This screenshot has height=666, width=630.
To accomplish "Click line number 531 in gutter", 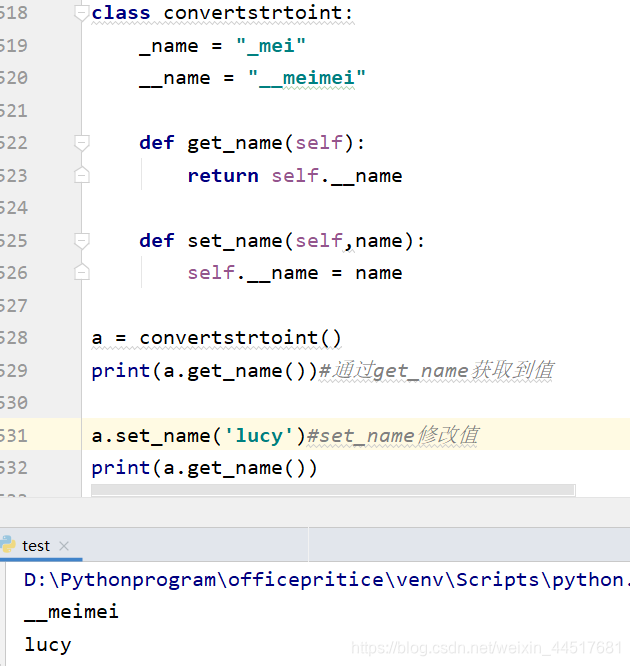I will pos(14,436).
